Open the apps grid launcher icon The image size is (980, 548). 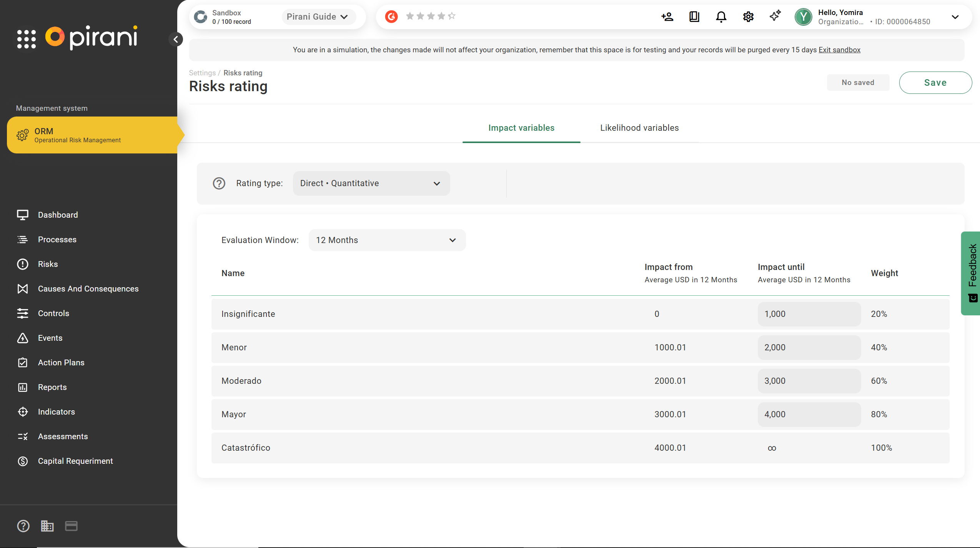[x=27, y=39]
